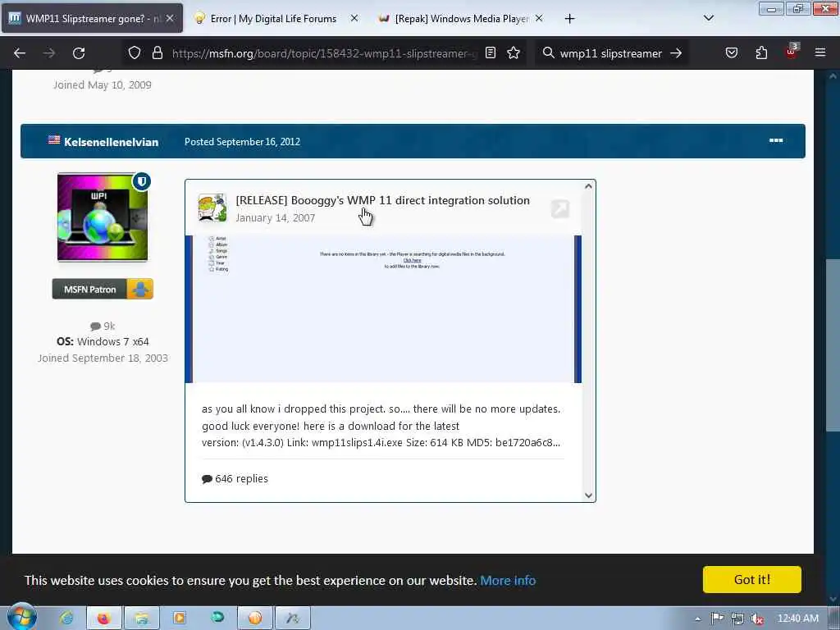List all tabs dropdown chevron
Viewport: 840px width, 630px height.
[708, 18]
